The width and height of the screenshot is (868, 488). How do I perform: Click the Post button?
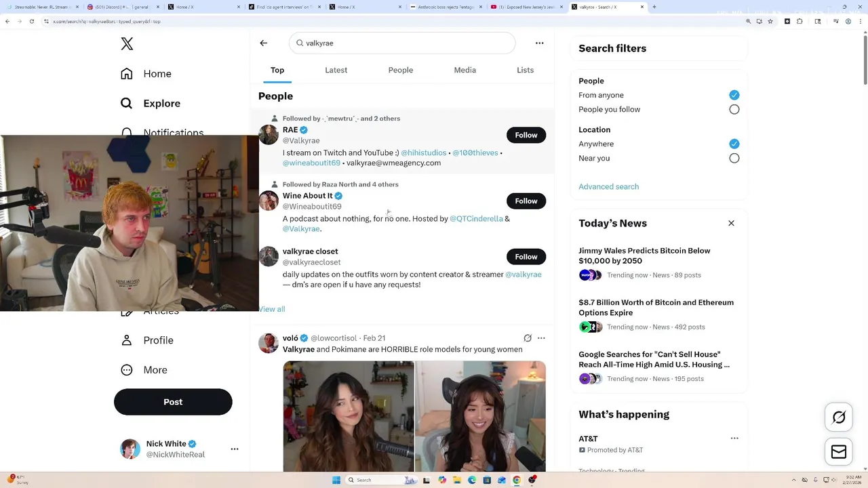pyautogui.click(x=173, y=402)
